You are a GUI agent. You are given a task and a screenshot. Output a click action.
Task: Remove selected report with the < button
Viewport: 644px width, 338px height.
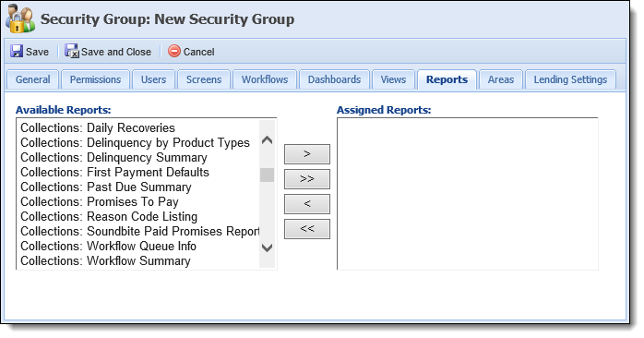pyautogui.click(x=307, y=204)
